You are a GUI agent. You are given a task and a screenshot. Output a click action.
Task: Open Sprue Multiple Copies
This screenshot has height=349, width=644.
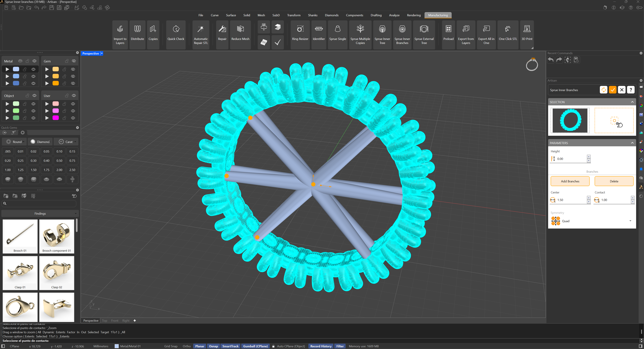click(x=360, y=35)
